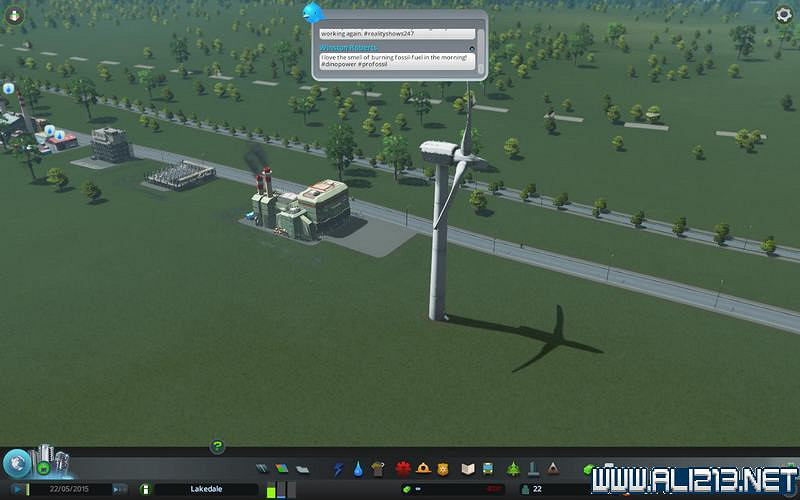Open the Roads build menu
The height and width of the screenshot is (500, 800).
(262, 468)
